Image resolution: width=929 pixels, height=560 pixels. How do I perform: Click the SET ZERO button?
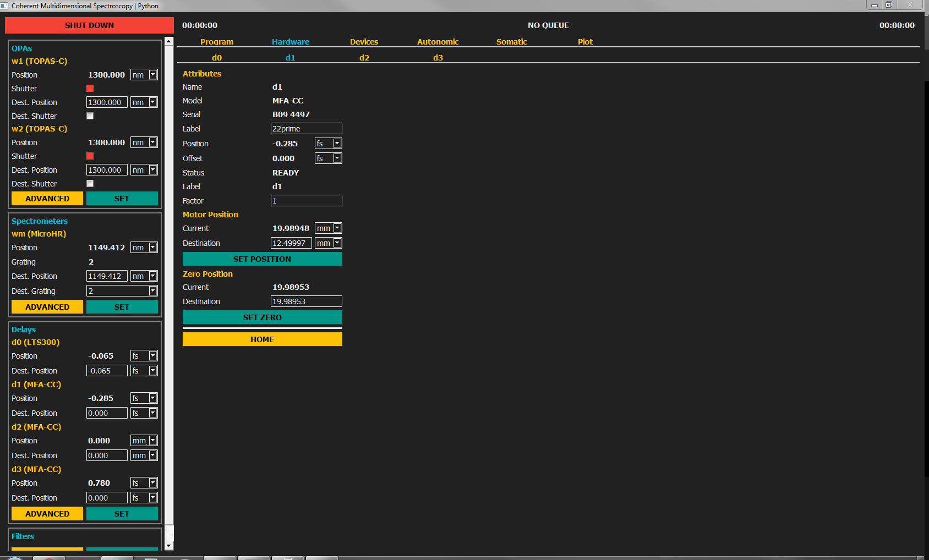pos(262,317)
